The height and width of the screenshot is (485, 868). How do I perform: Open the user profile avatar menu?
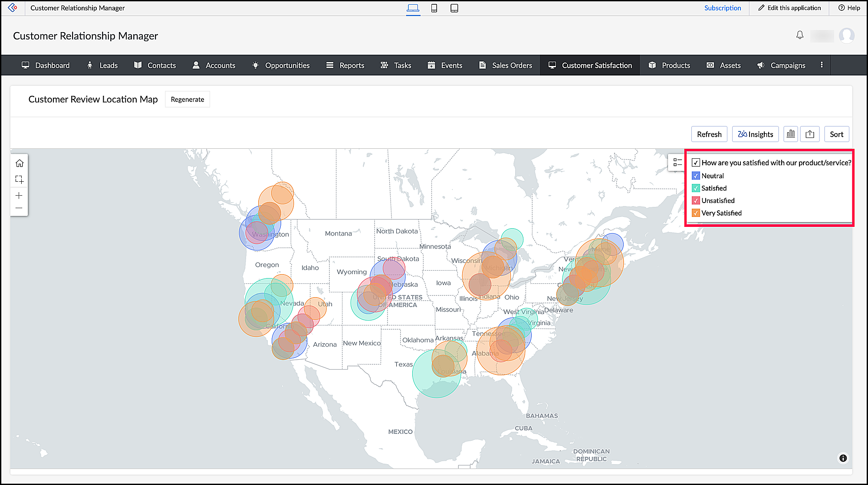click(846, 36)
